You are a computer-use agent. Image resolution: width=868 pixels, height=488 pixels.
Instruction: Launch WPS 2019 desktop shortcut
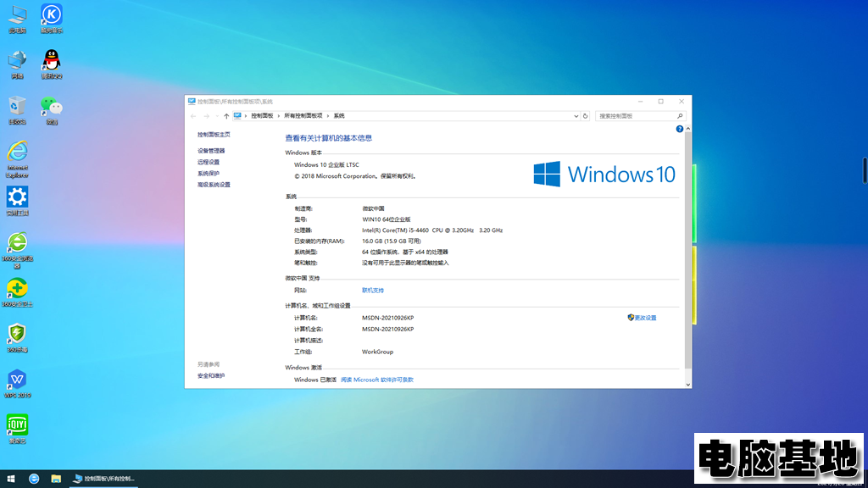coord(17,384)
